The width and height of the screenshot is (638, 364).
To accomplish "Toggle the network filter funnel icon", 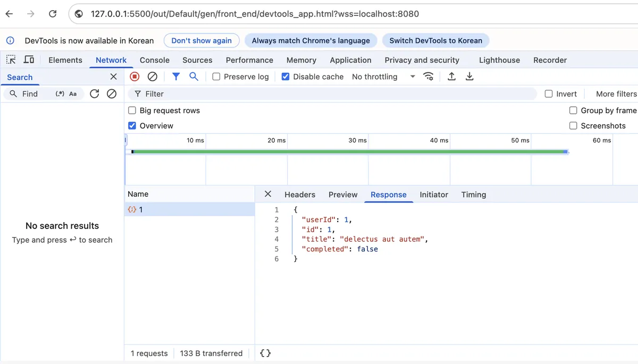I will pos(176,77).
